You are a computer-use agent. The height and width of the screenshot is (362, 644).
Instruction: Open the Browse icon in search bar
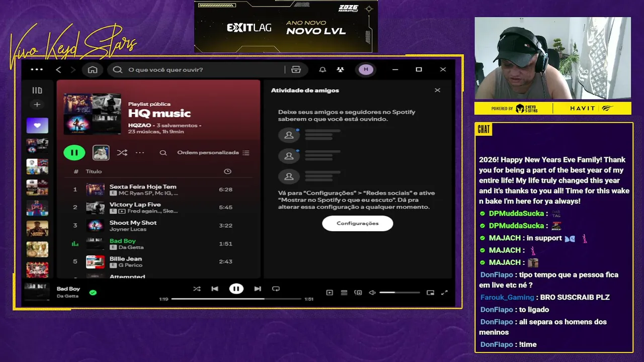(296, 69)
